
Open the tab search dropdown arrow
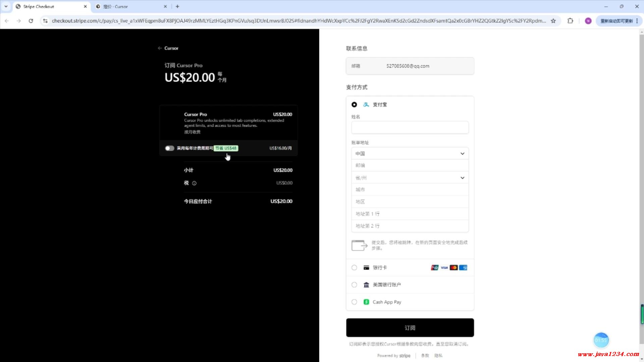pyautogui.click(x=6, y=6)
